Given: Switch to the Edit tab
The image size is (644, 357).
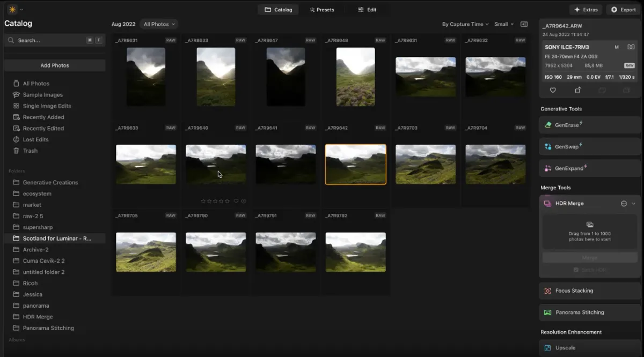Looking at the screenshot, I should click(x=367, y=9).
